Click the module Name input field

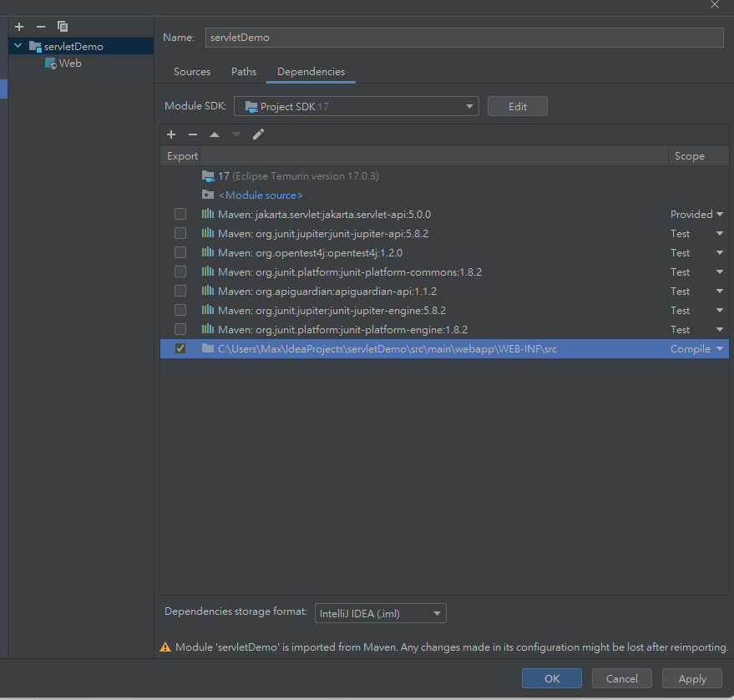[464, 38]
